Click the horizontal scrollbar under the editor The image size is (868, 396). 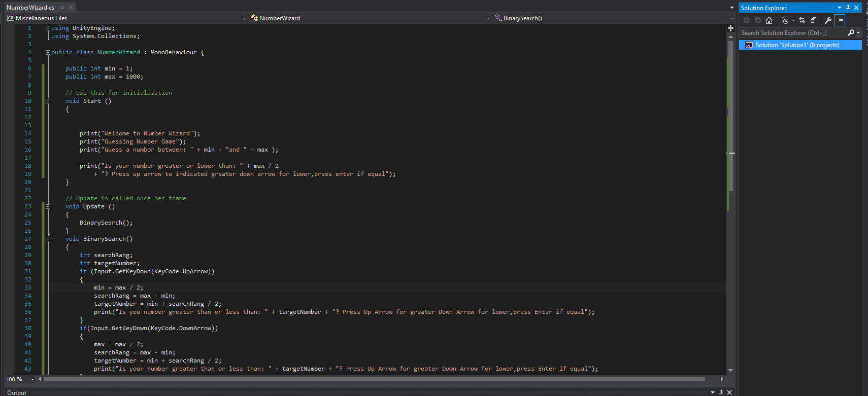tap(374, 379)
